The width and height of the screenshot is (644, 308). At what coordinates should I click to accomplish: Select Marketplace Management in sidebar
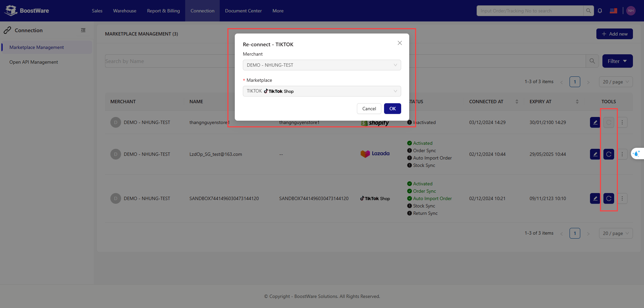[47, 47]
